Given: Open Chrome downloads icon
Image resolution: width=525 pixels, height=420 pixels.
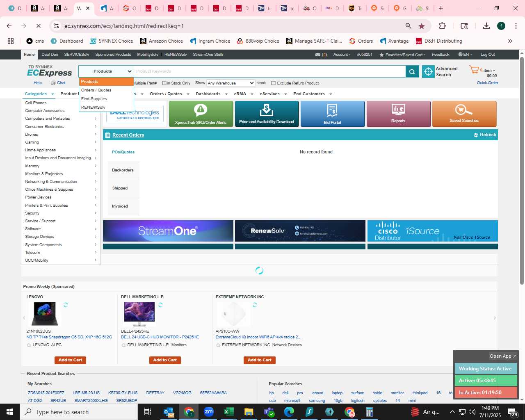Looking at the screenshot, I should pyautogui.click(x=486, y=26).
